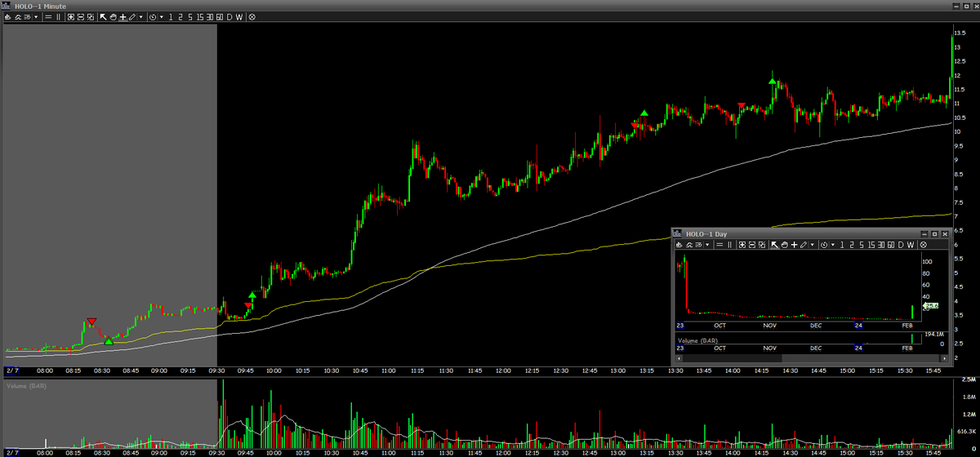This screenshot has width=980, height=457.
Task: Click clock period icon in 1 Day window
Action: (x=824, y=245)
